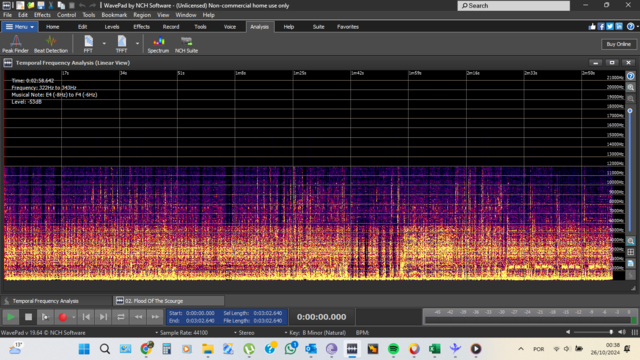Share via the Twitter icon
Viewport: 640px width, 360px height.
click(x=610, y=27)
